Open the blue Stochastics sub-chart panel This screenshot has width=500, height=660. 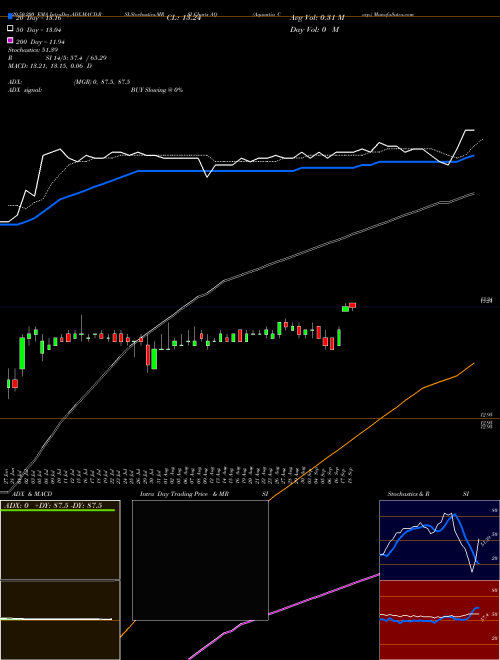click(x=439, y=540)
